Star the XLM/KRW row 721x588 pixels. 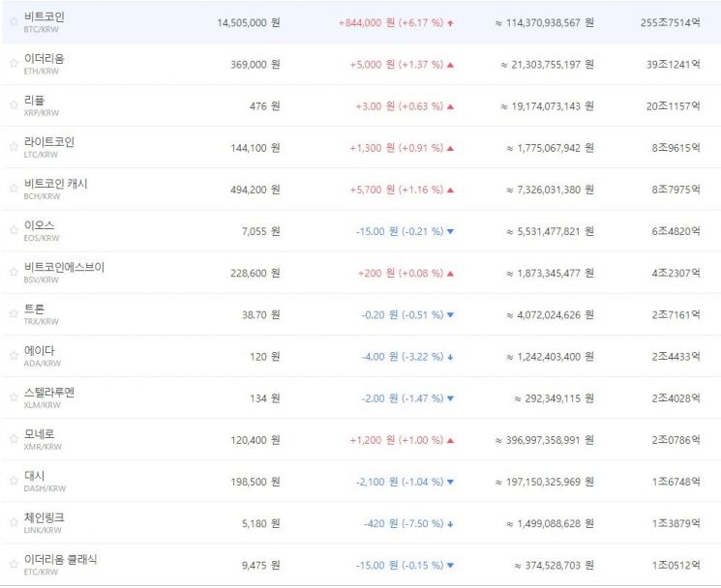(x=14, y=397)
